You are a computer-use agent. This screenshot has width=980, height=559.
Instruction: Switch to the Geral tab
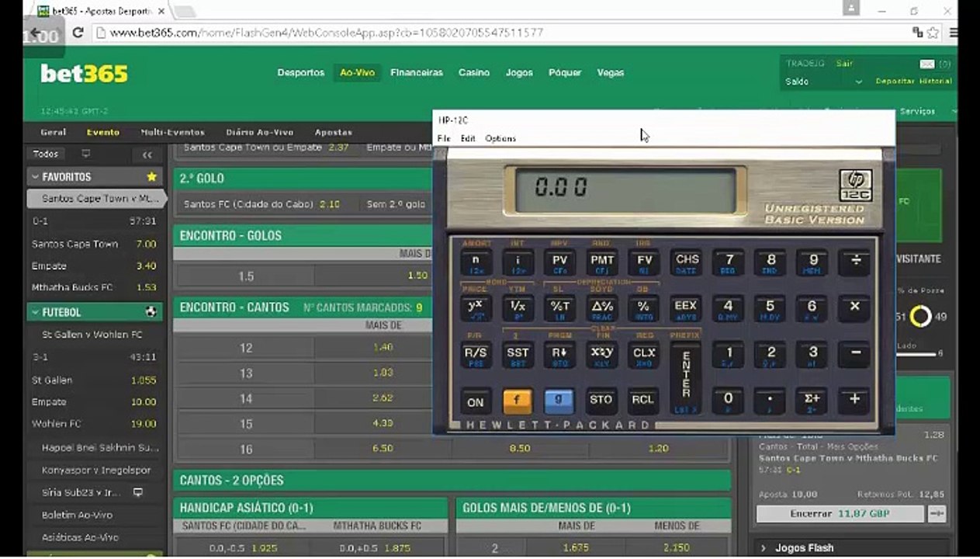tap(54, 132)
